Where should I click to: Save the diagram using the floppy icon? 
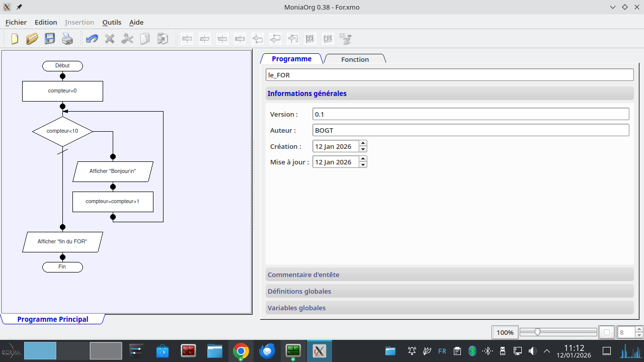[50, 39]
